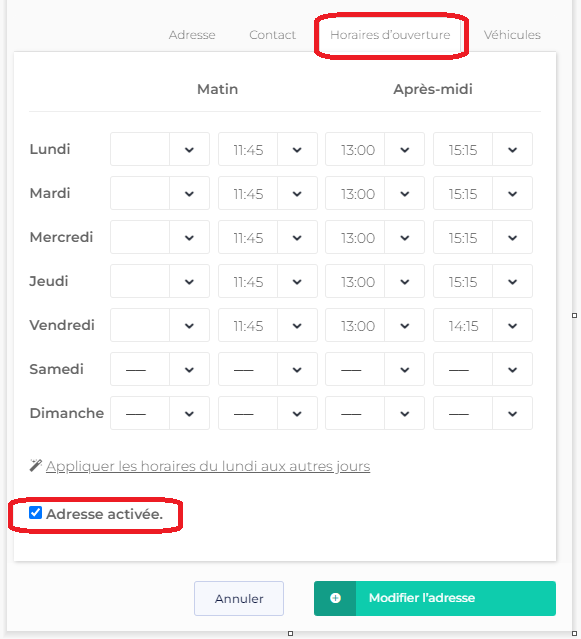Open Jeudi 15:15 closing dropdown arrow
Viewport: 581px width, 639px height.
click(512, 281)
